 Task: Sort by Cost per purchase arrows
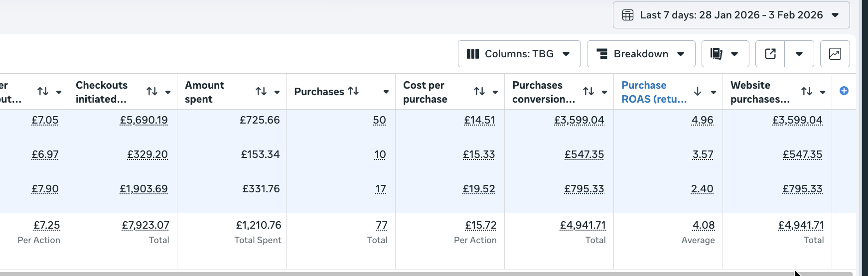pos(479,91)
